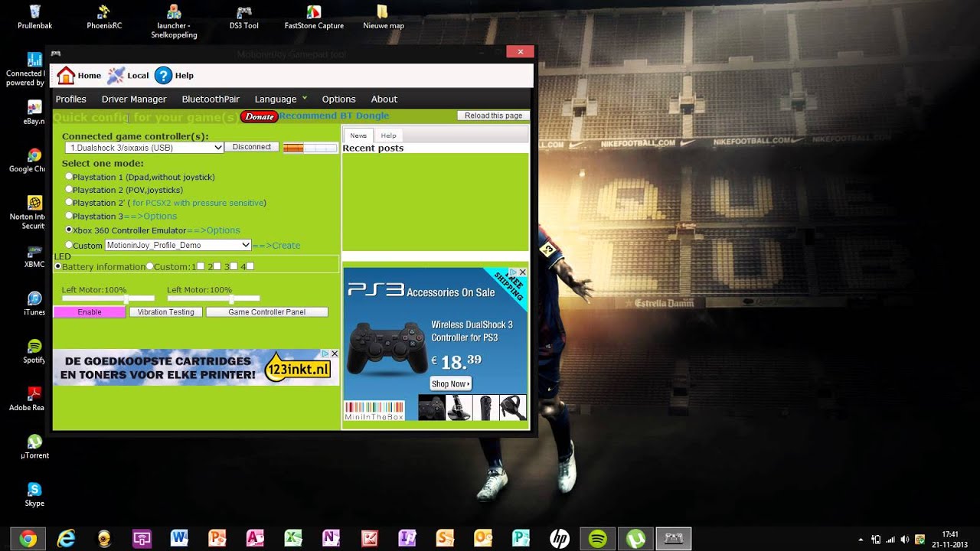Close the PS3 Accessories advertisement

click(523, 272)
